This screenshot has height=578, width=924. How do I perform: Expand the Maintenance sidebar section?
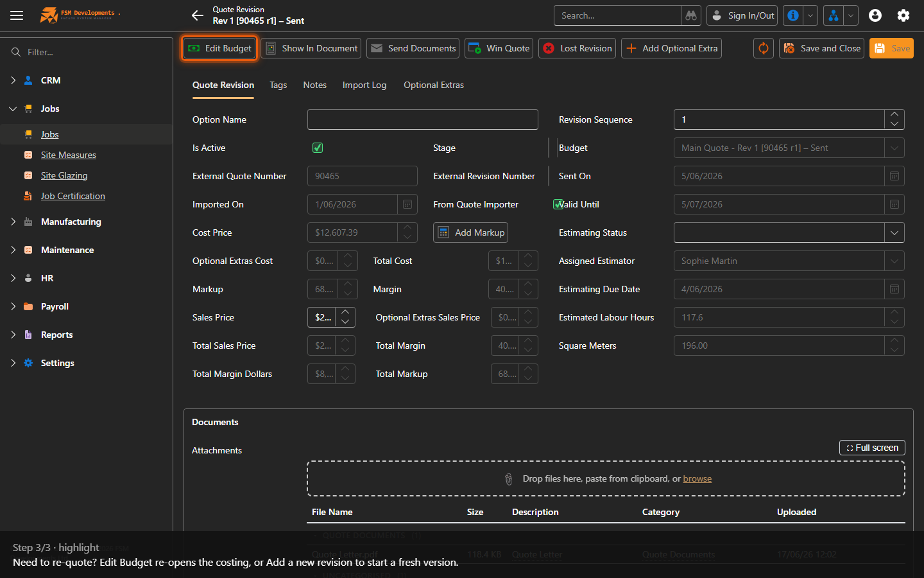pos(13,250)
